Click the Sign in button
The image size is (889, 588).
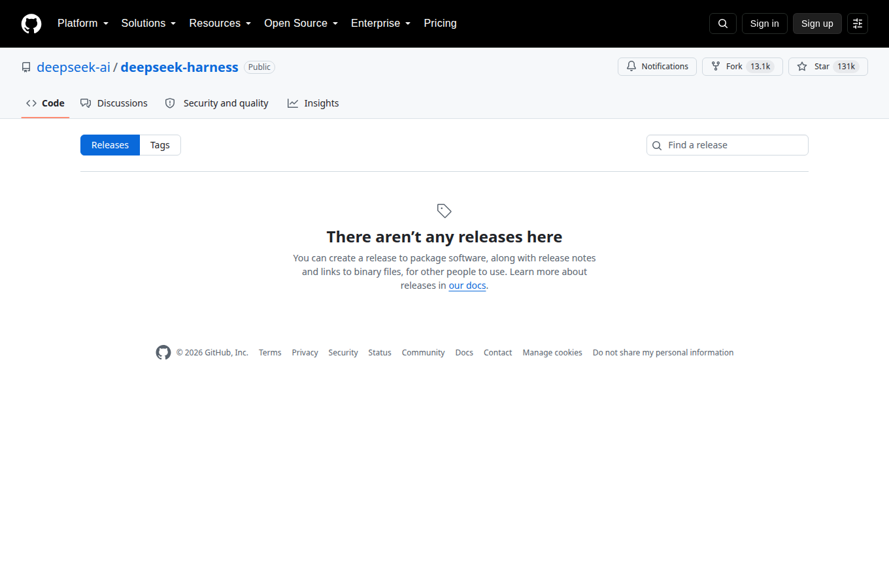pos(764,24)
